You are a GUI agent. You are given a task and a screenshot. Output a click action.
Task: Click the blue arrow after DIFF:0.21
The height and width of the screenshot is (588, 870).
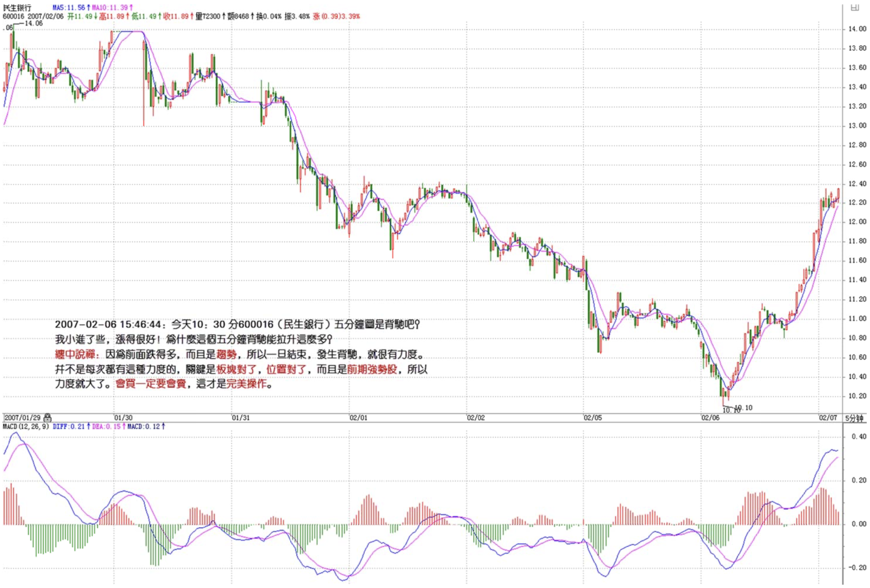tap(88, 427)
